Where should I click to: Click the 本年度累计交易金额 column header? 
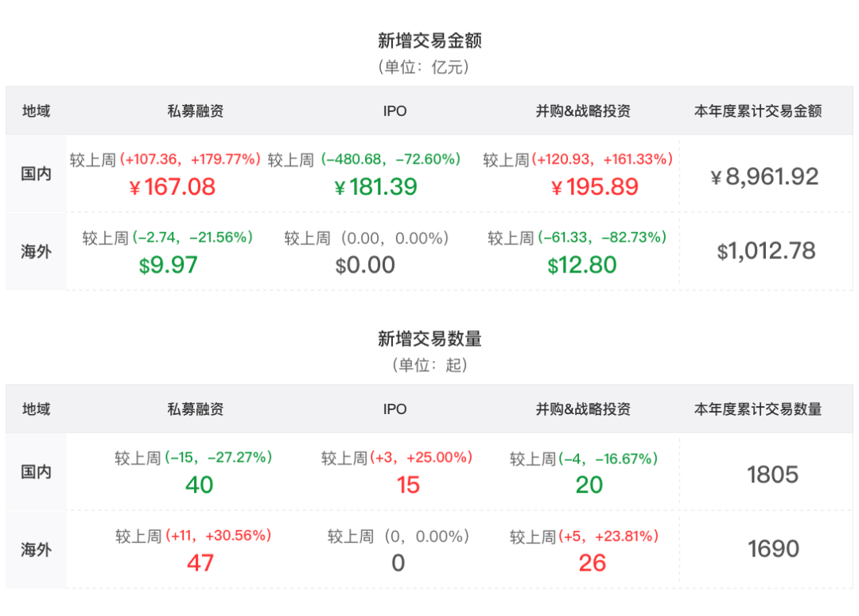(x=757, y=111)
